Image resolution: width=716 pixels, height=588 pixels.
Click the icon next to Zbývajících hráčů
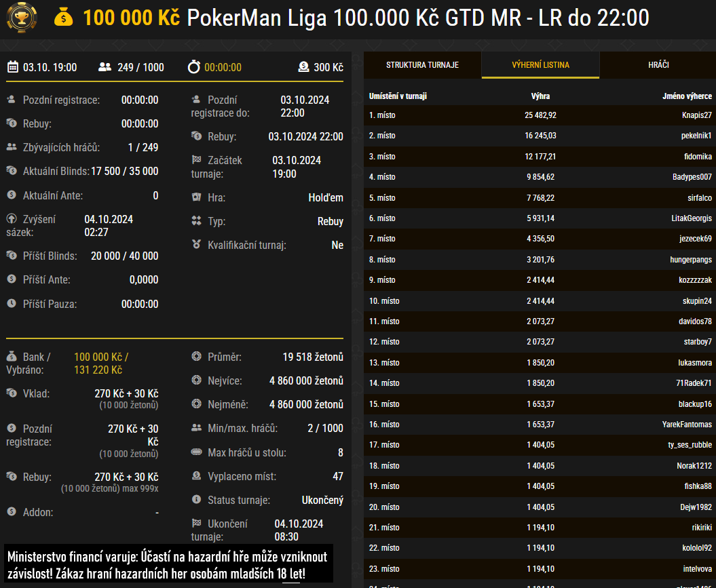[x=12, y=147]
